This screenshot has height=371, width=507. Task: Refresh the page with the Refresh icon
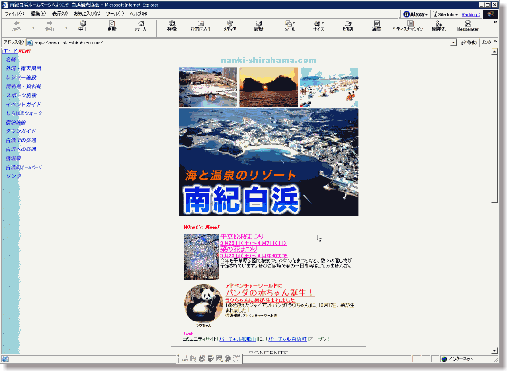(112, 26)
